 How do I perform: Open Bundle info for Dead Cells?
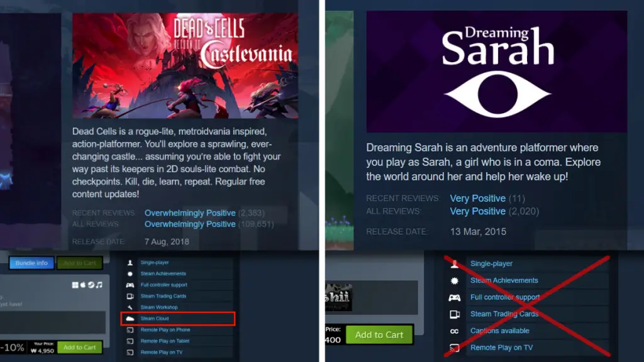point(31,263)
